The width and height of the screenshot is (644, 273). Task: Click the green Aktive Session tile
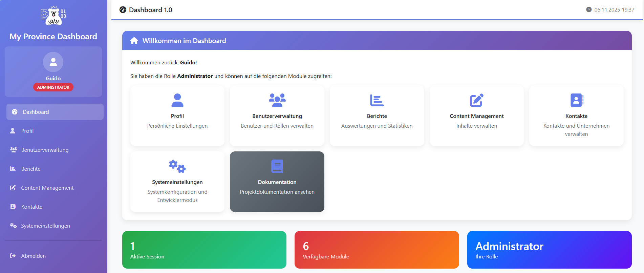204,250
